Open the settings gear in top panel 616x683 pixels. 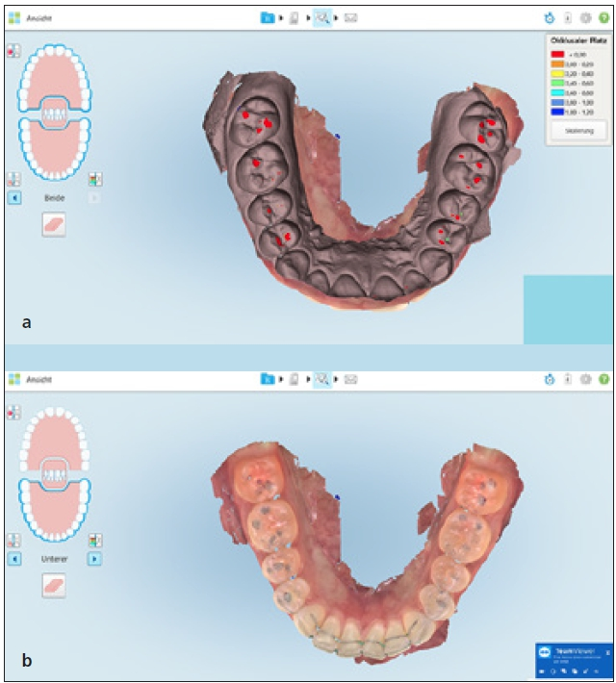[585, 17]
